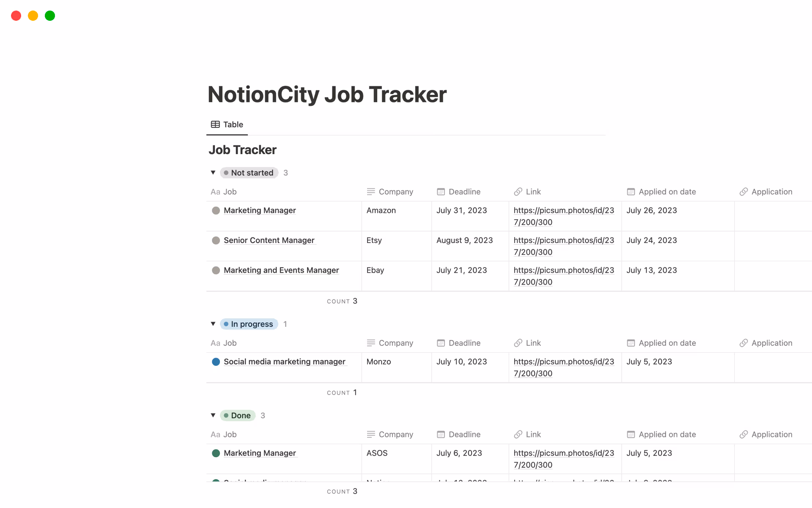Screen dimensions: 812x508
Task: Click the Aa icon on the Job column
Action: click(215, 191)
